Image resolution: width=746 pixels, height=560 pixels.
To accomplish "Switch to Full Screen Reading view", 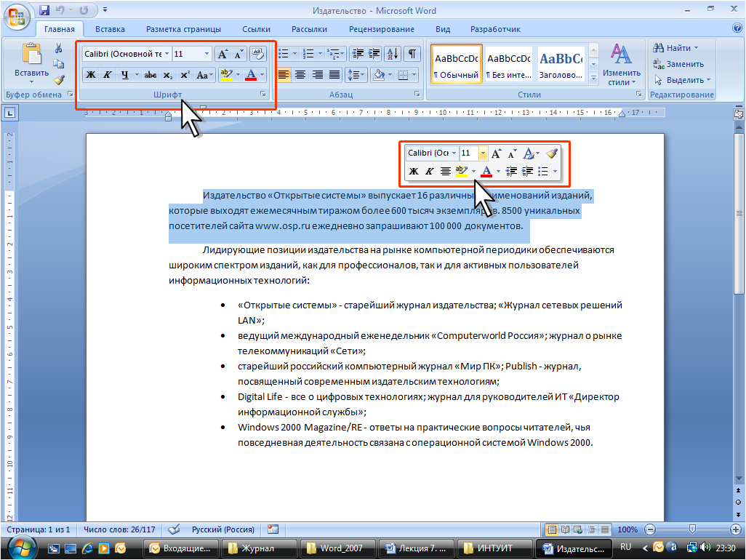I will 565,529.
